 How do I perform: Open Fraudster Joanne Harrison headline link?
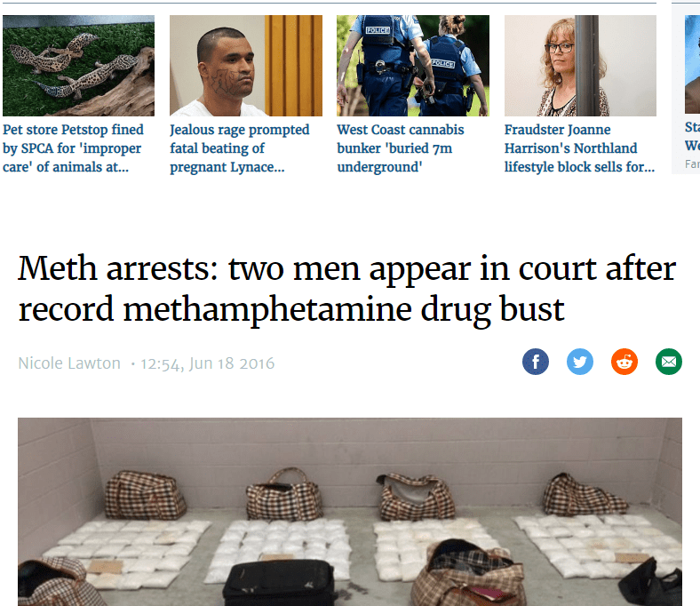tap(579, 148)
